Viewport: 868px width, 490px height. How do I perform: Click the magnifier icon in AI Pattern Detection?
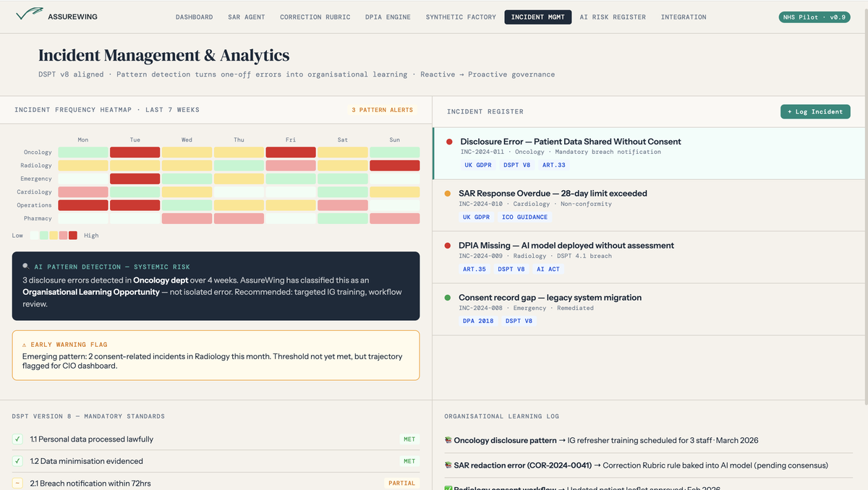pos(26,267)
